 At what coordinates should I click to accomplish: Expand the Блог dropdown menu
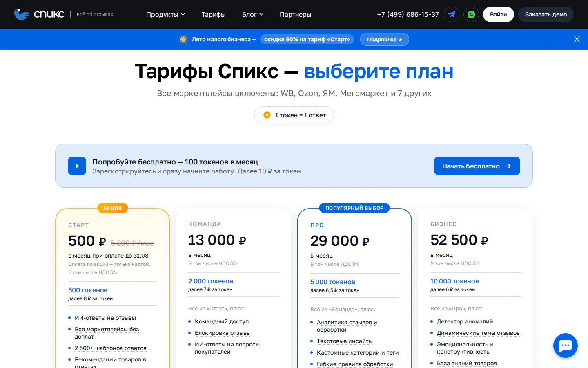[253, 14]
